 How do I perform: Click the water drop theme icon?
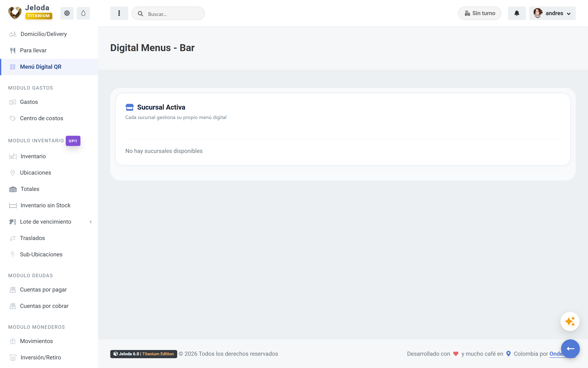[x=83, y=13]
